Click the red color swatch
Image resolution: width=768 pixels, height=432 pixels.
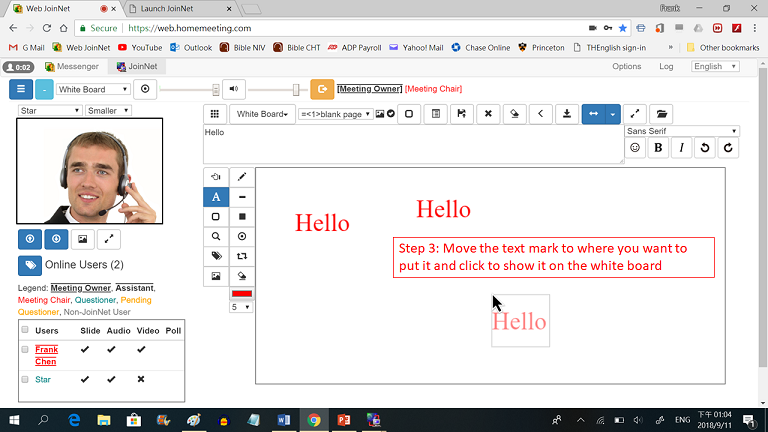[242, 294]
